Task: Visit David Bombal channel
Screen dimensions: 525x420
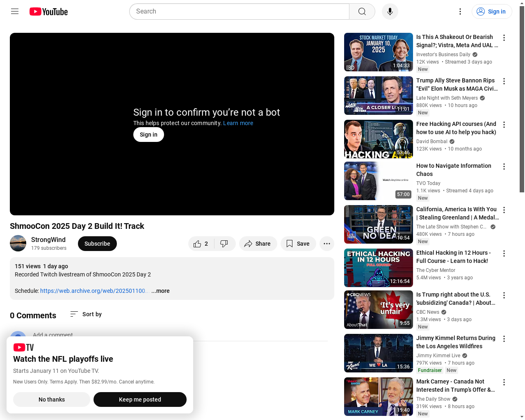Action: (x=432, y=142)
